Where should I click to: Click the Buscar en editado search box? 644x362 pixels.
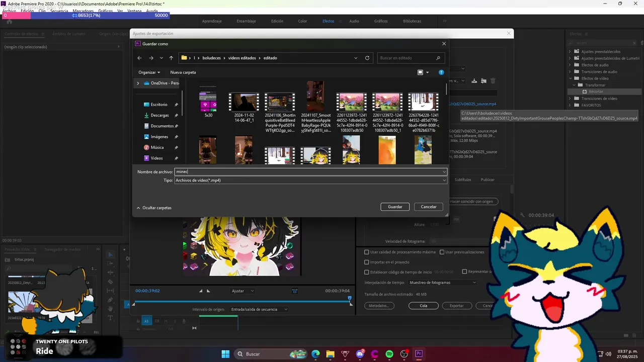point(411,58)
